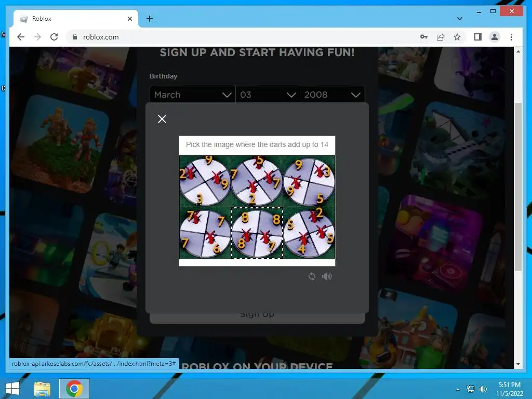
Task: Bookmark this page with the star
Action: (x=457, y=37)
